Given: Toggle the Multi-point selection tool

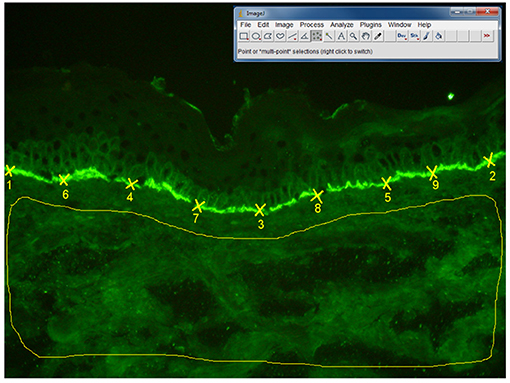Looking at the screenshot, I should [x=317, y=36].
